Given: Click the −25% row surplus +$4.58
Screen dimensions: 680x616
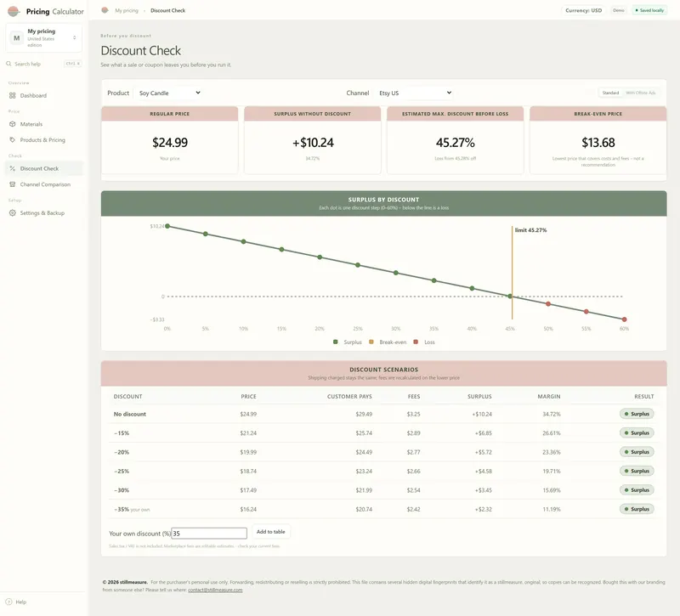Looking at the screenshot, I should [483, 472].
